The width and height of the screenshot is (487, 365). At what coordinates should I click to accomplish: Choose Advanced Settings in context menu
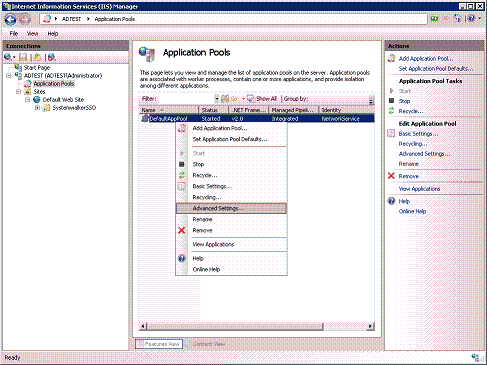(x=231, y=208)
